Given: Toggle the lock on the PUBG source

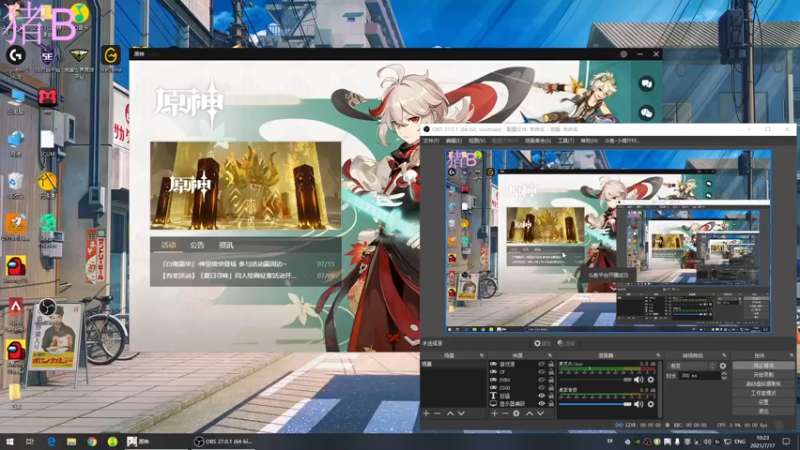Looking at the screenshot, I should [x=551, y=380].
